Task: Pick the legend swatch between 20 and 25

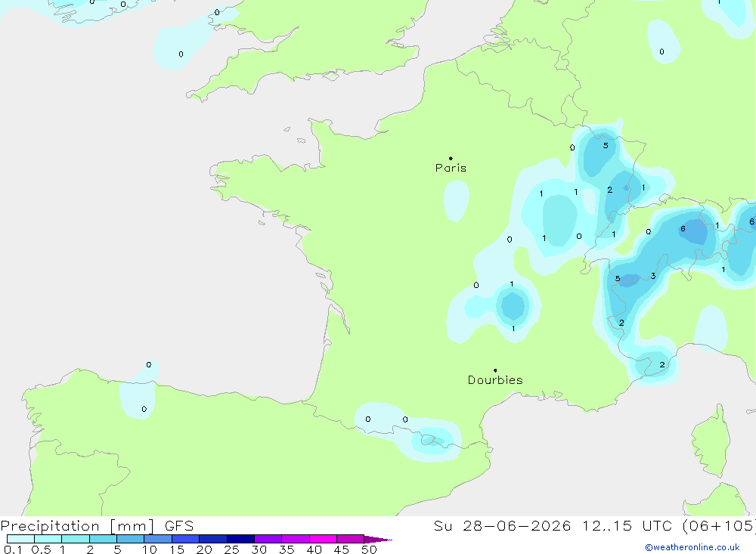Action: point(213,539)
